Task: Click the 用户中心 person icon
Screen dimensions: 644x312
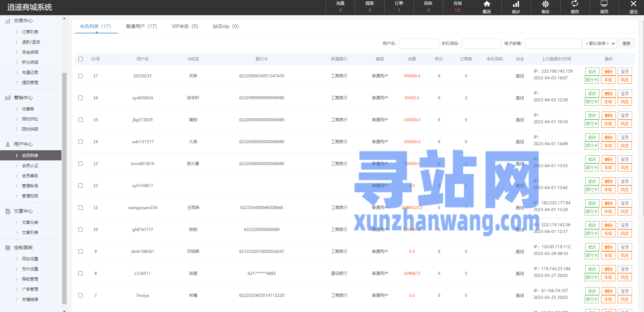Action: click(8, 144)
